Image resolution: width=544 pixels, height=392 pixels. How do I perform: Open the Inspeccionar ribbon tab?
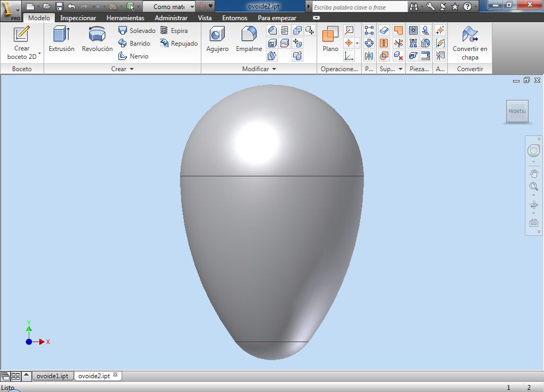[x=78, y=18]
